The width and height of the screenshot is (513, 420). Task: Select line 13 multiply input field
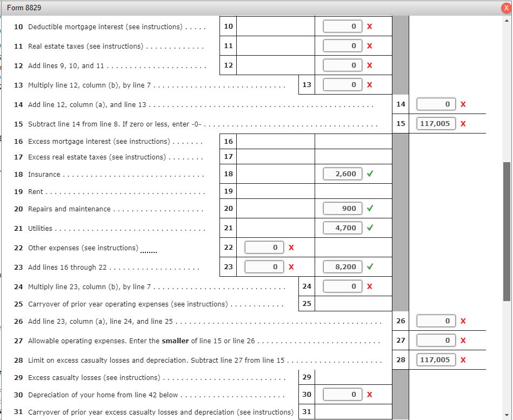click(343, 85)
